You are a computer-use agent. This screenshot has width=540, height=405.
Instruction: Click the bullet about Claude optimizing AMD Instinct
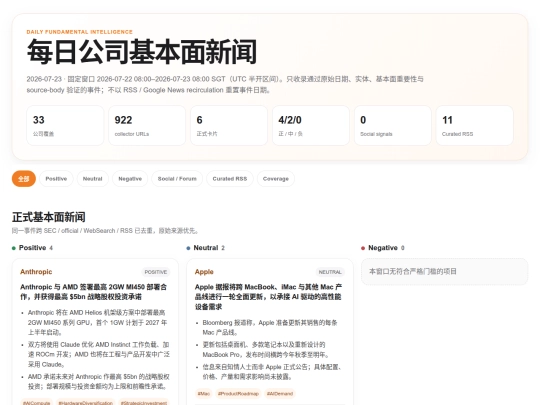98,354
